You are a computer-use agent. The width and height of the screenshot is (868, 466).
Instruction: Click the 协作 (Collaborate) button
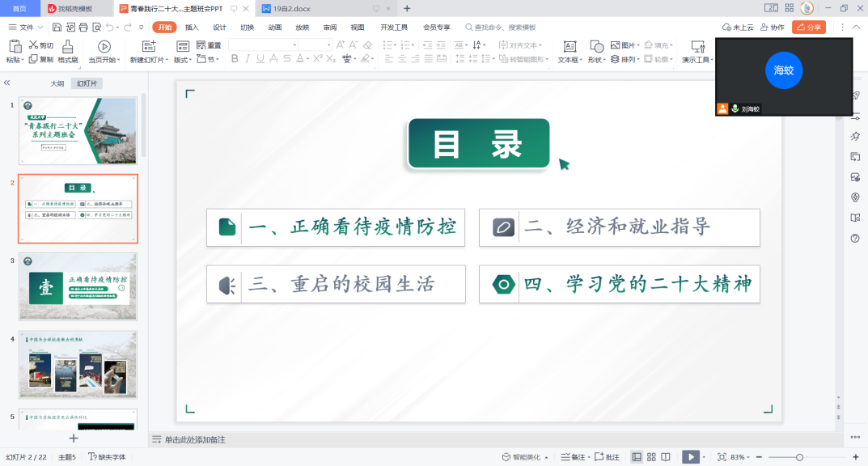[x=773, y=28]
